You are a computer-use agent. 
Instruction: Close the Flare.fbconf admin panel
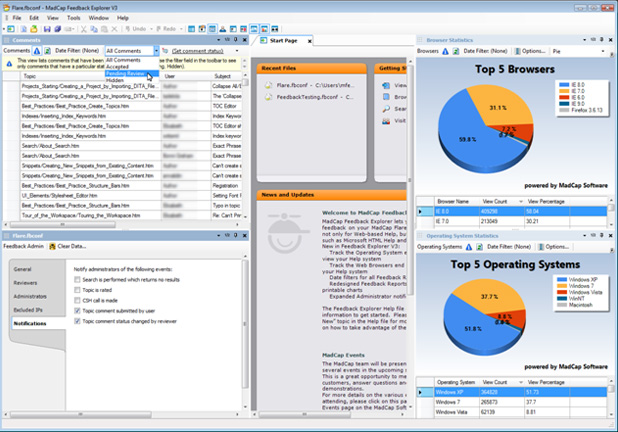point(244,236)
